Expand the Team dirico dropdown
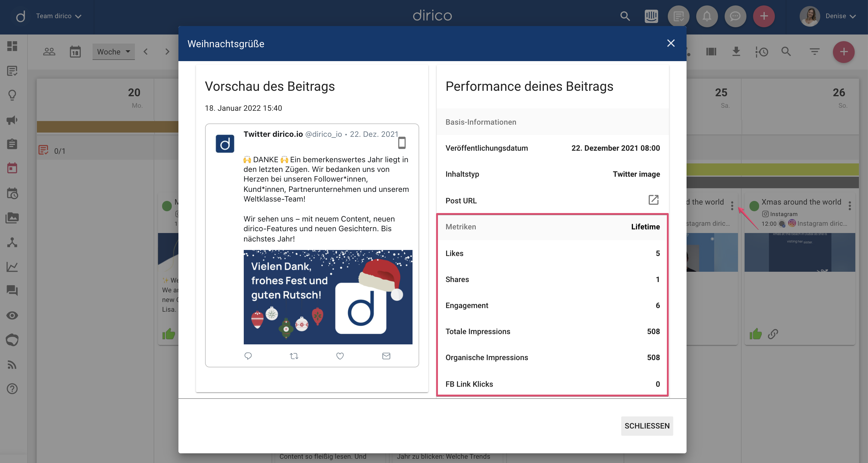 59,16
